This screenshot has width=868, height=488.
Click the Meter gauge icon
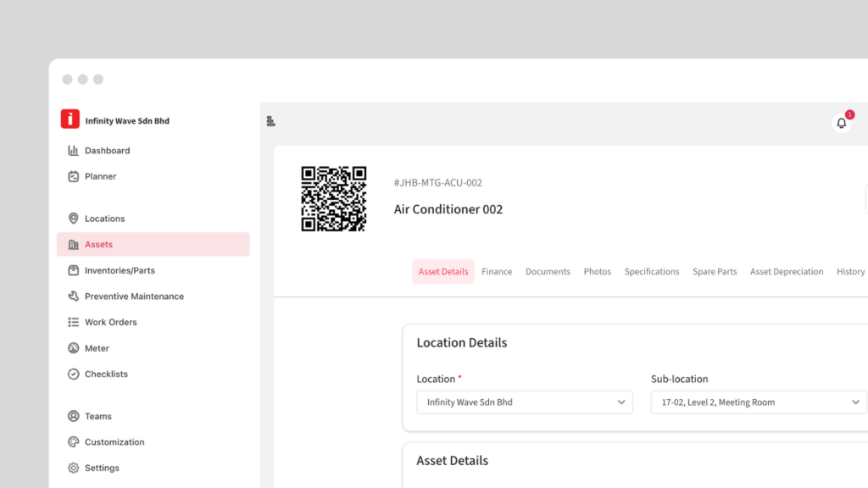[73, 348]
